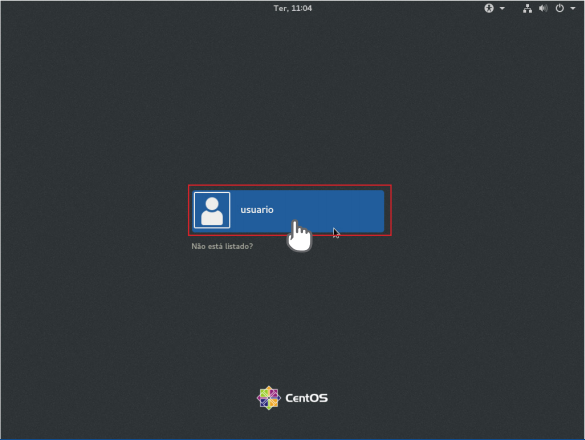Select the usuario account name
Image resolution: width=585 pixels, height=440 pixels.
point(257,210)
